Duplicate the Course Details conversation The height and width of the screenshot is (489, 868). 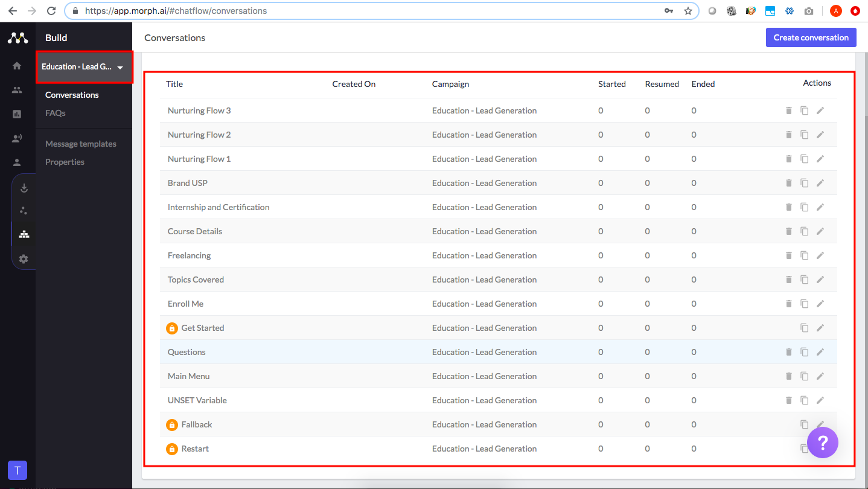[804, 231]
